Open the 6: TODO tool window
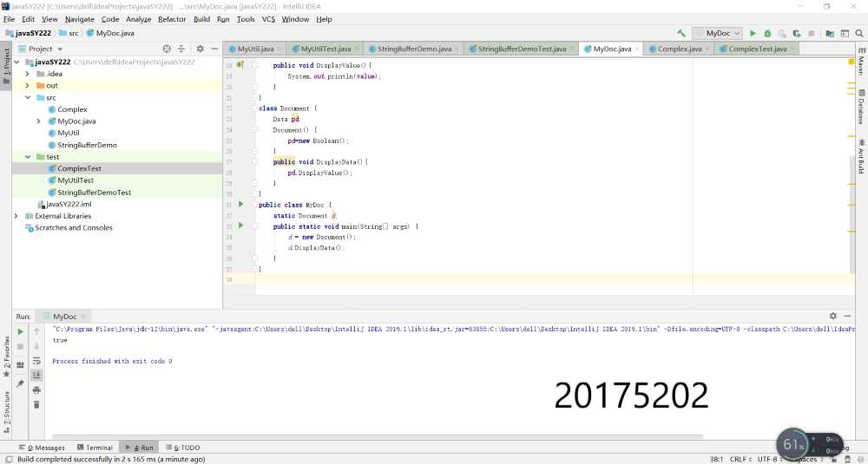The height and width of the screenshot is (464, 868). [182, 448]
